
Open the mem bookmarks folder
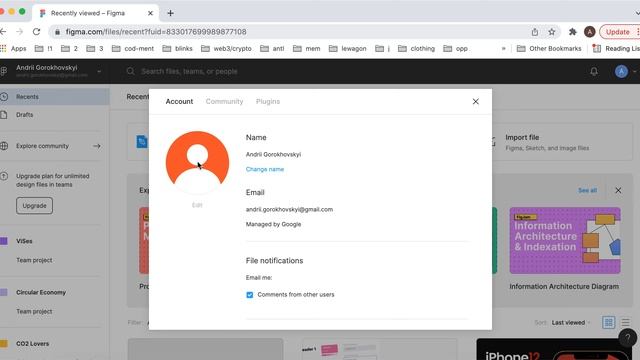click(307, 49)
